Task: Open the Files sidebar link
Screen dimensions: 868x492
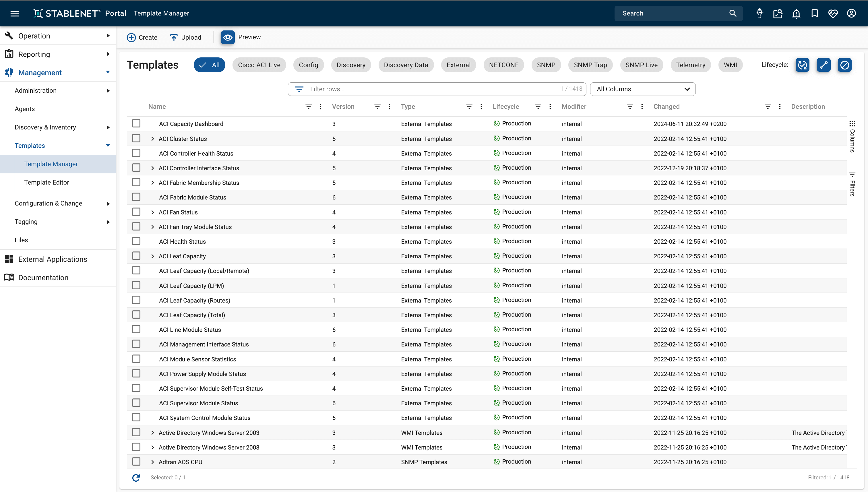Action: (21, 240)
